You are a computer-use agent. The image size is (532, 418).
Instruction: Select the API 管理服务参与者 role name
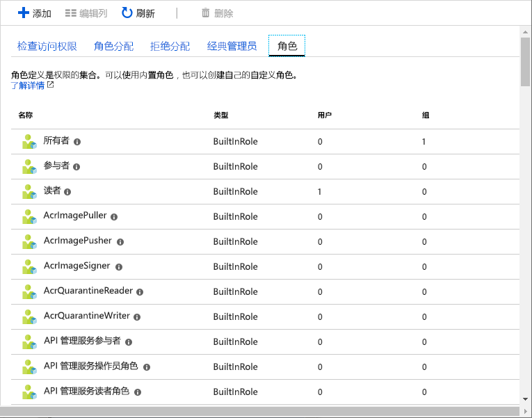point(83,341)
